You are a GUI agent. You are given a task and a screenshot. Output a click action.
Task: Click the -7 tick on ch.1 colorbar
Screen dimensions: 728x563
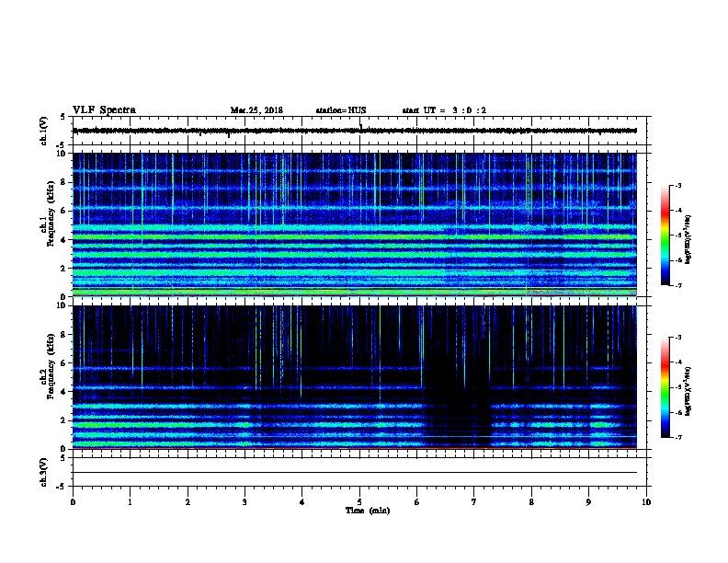coord(678,285)
